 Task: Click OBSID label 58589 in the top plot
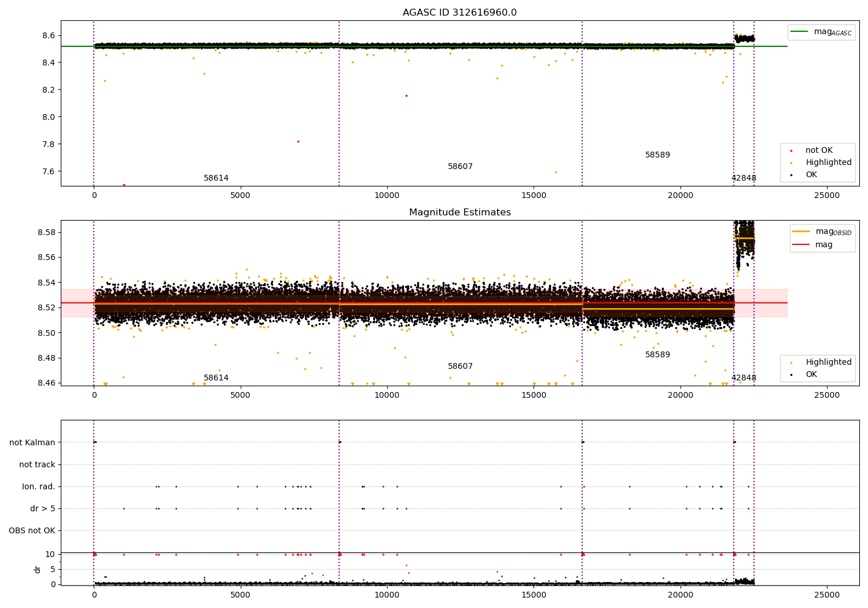tap(657, 155)
